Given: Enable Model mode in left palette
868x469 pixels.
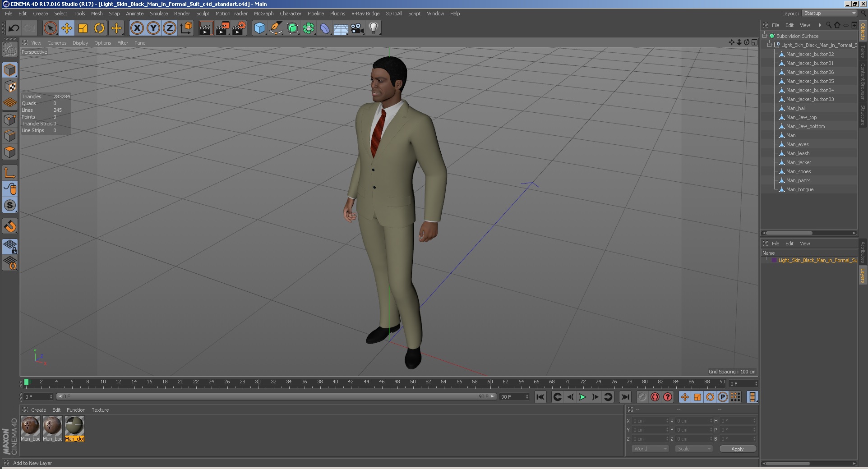Looking at the screenshot, I should 10,70.
